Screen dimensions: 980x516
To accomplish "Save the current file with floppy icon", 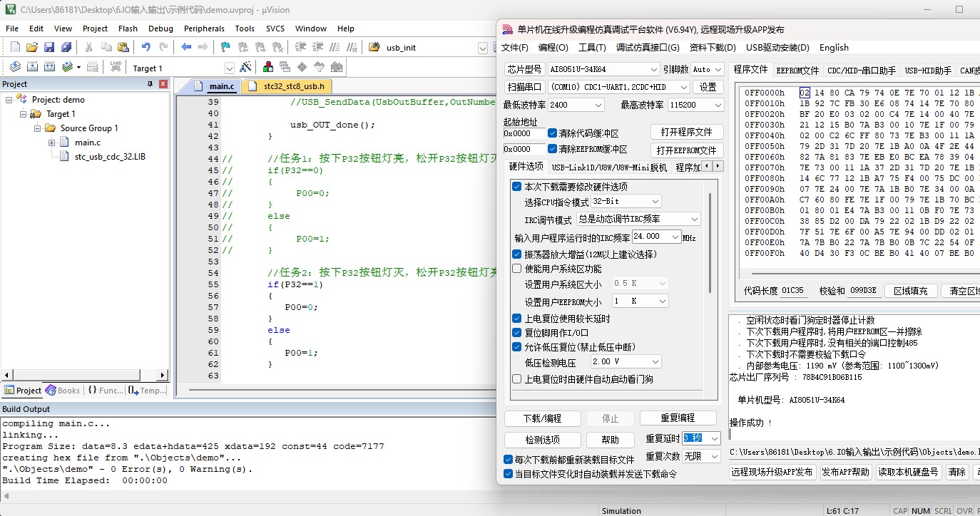I will pos(49,47).
